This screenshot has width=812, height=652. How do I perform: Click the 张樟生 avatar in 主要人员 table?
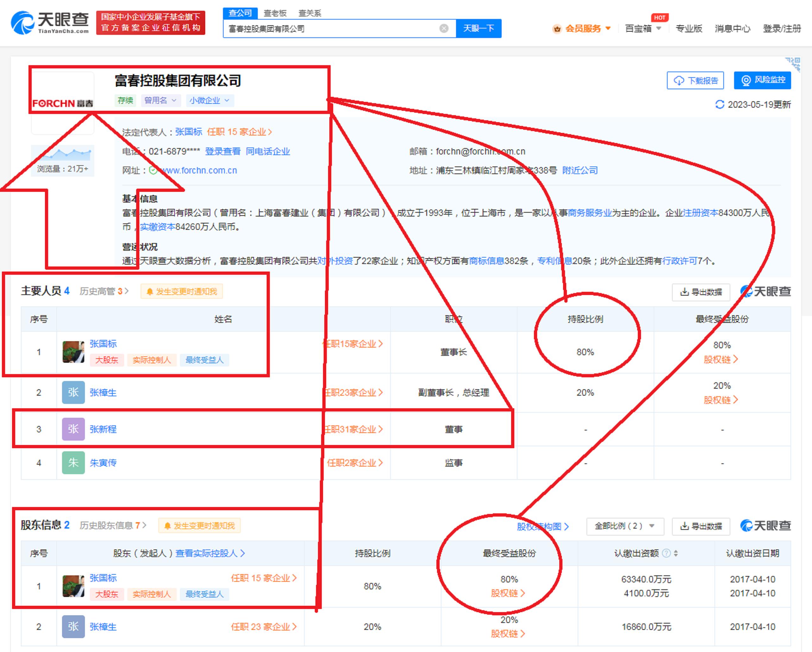(73, 392)
